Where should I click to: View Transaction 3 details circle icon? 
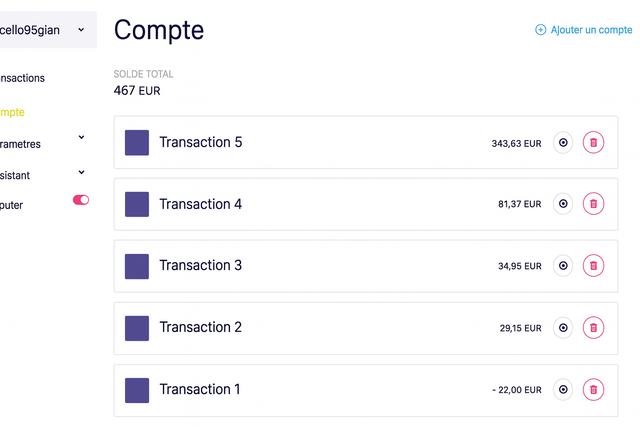point(563,266)
